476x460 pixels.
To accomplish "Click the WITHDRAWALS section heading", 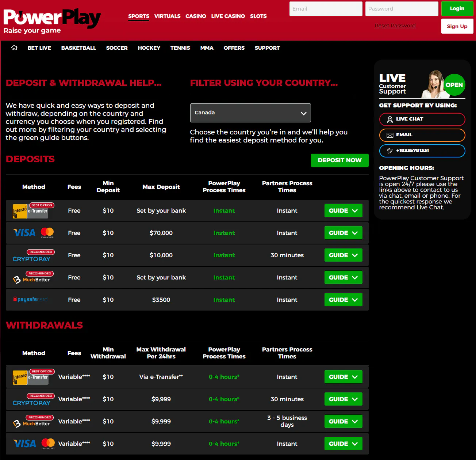I will (x=45, y=325).
